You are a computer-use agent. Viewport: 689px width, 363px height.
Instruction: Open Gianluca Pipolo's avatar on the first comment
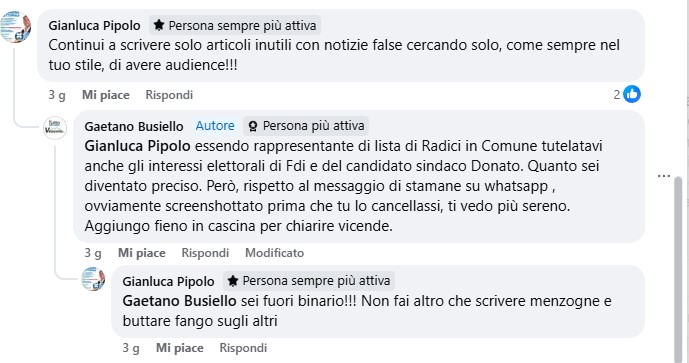click(16, 27)
